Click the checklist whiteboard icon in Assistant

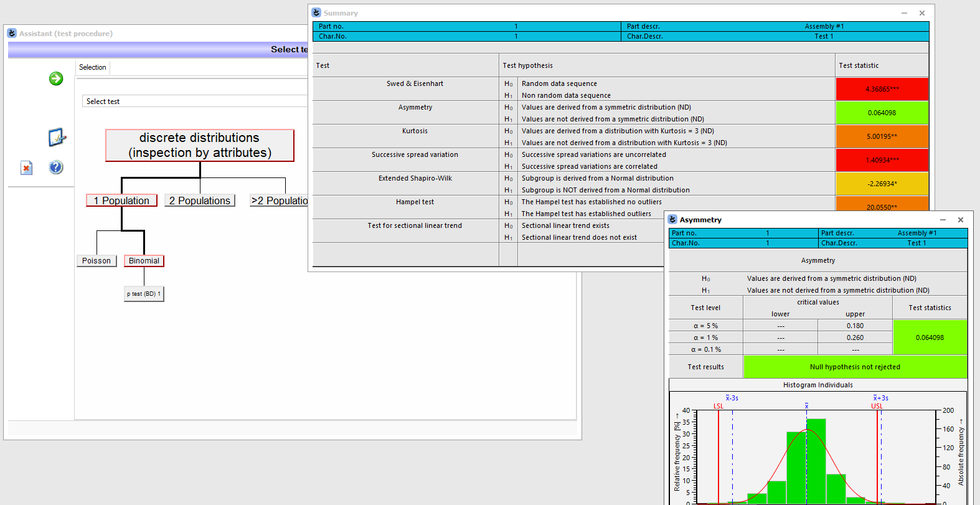click(57, 137)
